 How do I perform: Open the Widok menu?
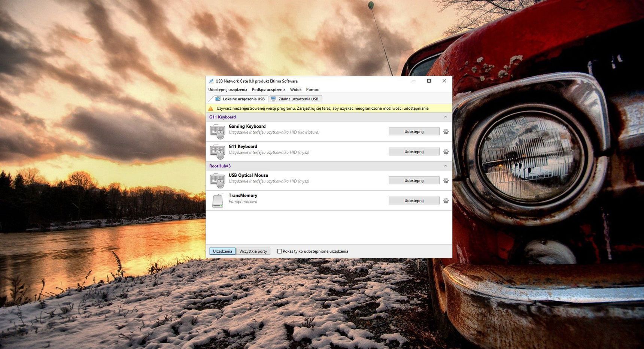296,89
